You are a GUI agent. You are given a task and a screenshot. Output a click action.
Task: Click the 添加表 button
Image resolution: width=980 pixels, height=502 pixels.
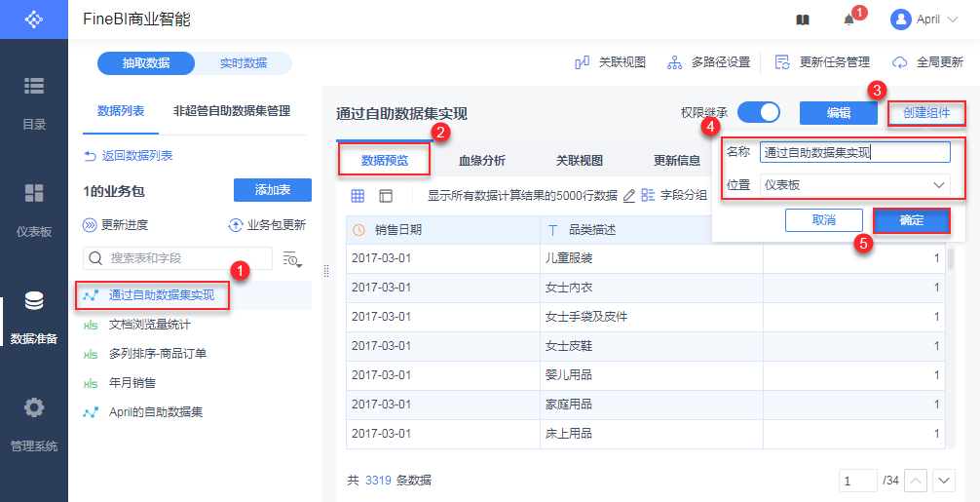click(x=273, y=190)
